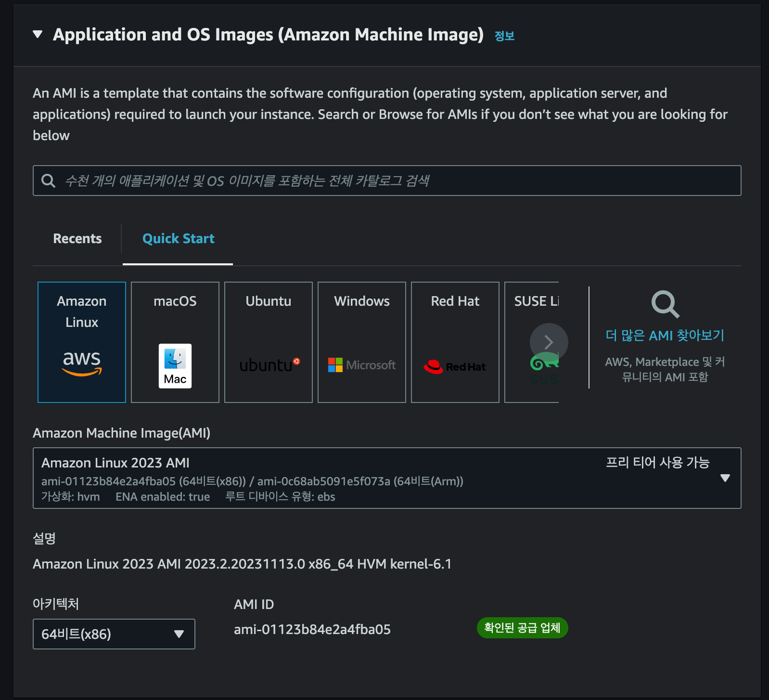Click the 가상화: hvm text
This screenshot has height=700, width=769.
pyautogui.click(x=71, y=496)
